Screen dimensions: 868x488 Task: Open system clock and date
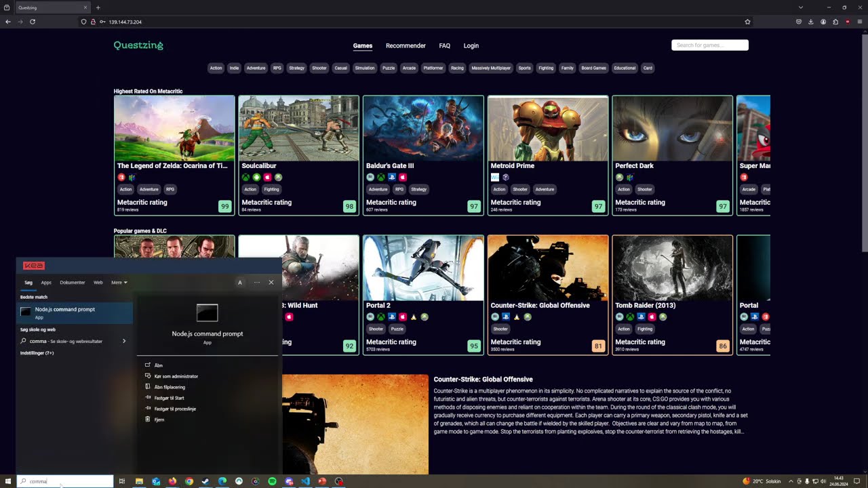(840, 481)
